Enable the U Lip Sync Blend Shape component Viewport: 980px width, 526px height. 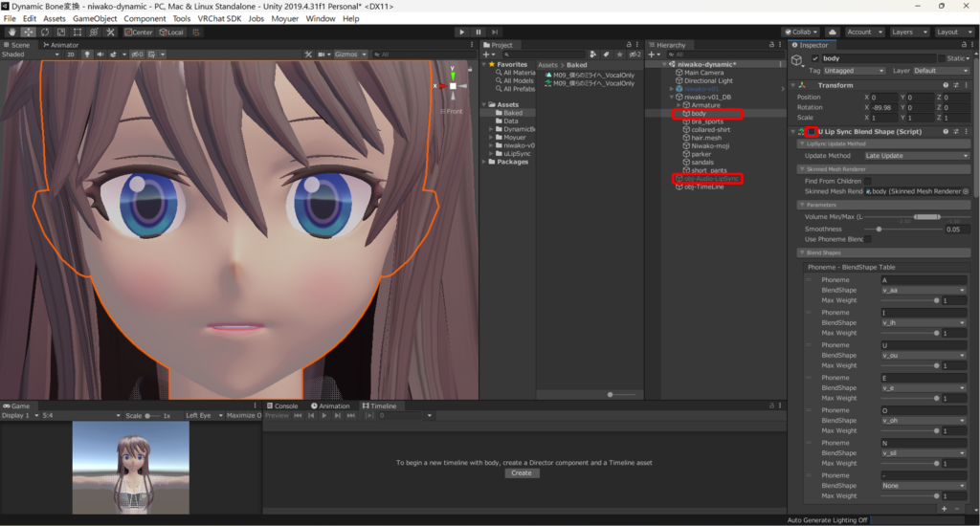812,131
